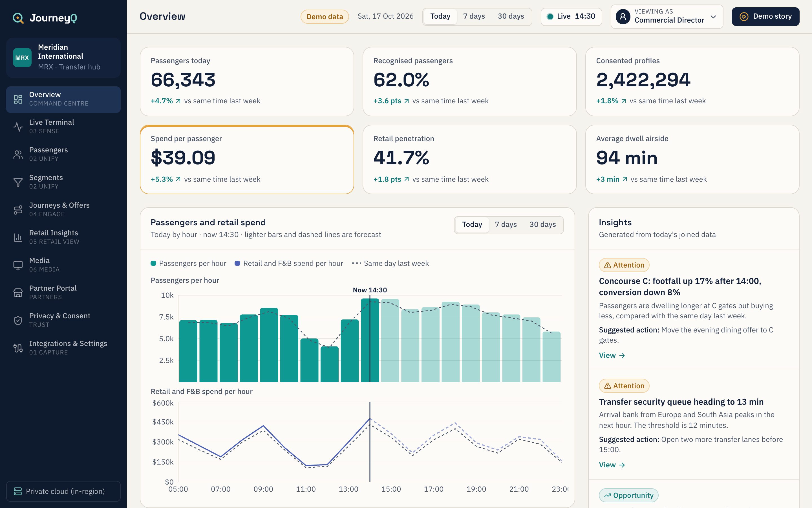Click the Passengers today card
This screenshot has width=812, height=508.
tap(247, 82)
